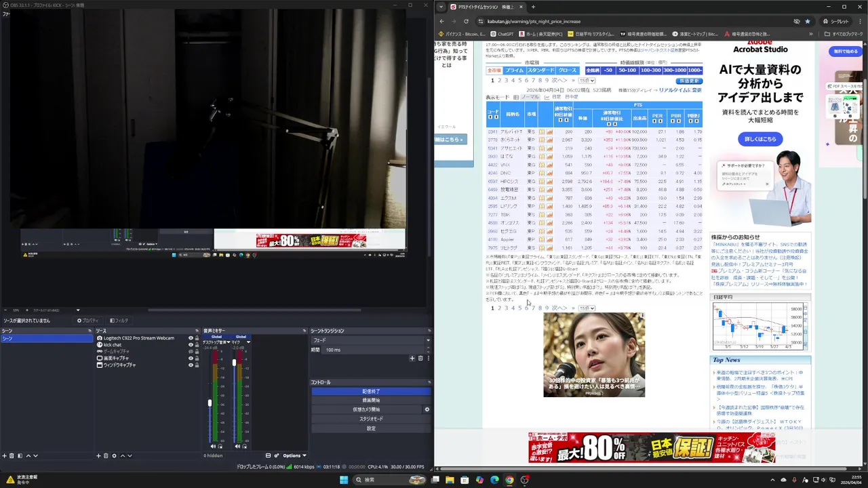Expand hidden bookmarks overflow chevron
The image size is (868, 488).
pos(811,34)
